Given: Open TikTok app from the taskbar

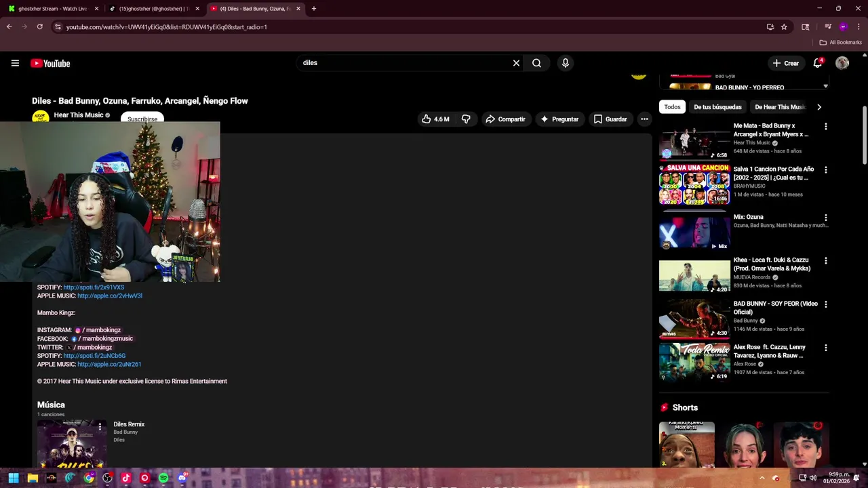Looking at the screenshot, I should [126, 478].
